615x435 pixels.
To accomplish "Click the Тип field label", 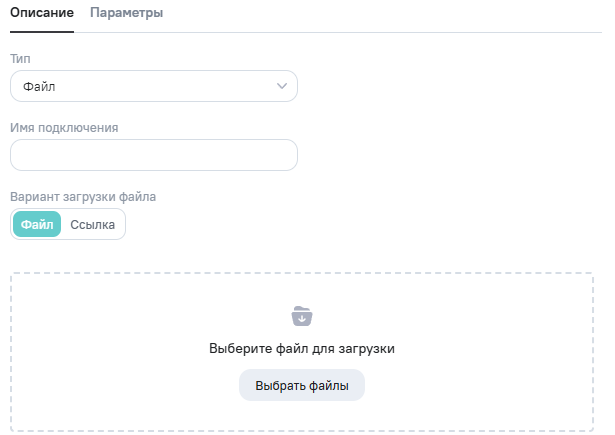I will coord(20,59).
